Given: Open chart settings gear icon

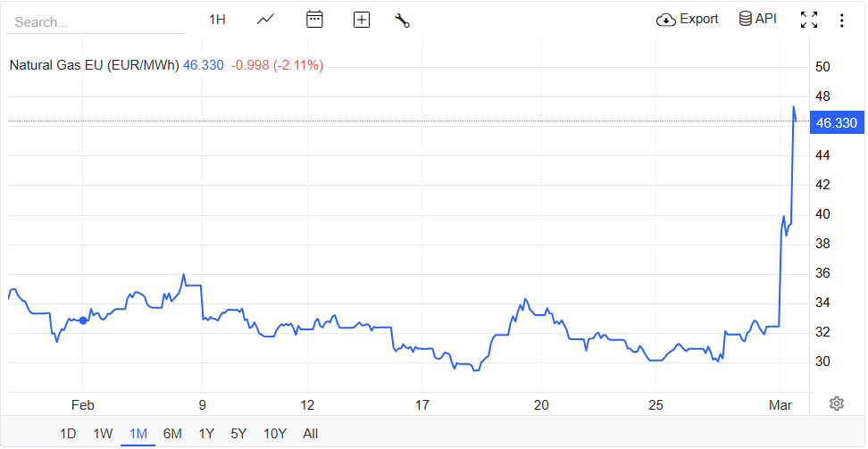Looking at the screenshot, I should (x=837, y=403).
